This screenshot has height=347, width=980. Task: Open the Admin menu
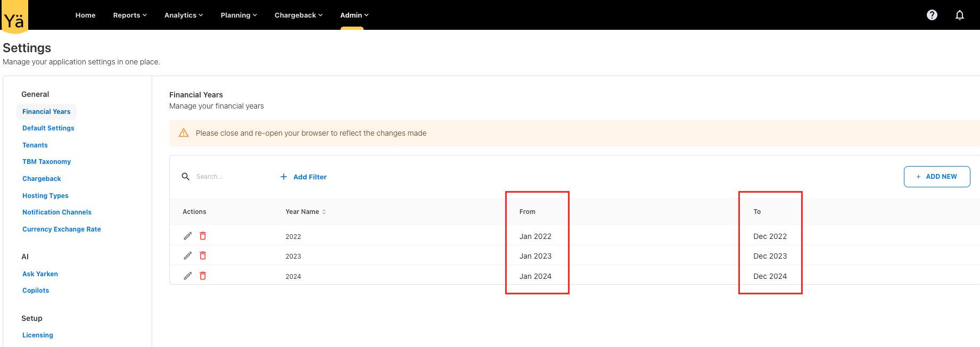[x=354, y=15]
